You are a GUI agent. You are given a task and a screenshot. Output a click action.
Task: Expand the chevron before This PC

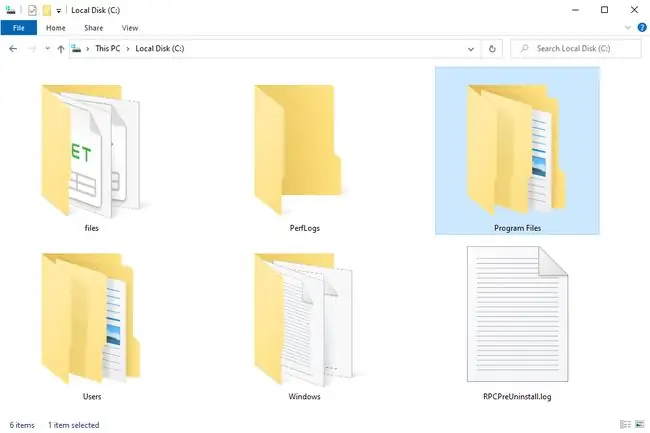point(87,49)
